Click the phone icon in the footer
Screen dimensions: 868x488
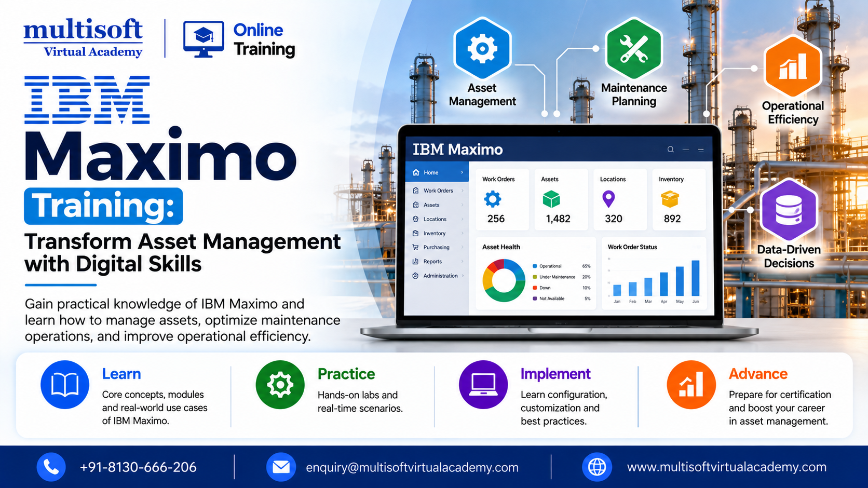point(51,467)
